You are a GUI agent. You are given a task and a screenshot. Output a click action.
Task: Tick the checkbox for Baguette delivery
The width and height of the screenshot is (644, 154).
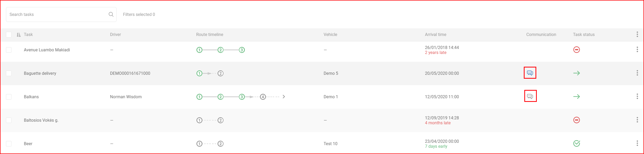(9, 73)
